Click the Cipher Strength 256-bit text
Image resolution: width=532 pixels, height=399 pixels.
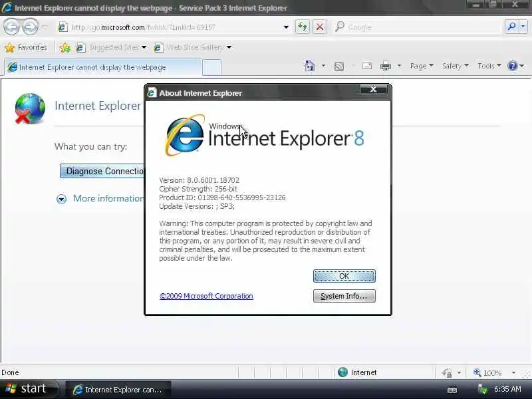(x=198, y=189)
